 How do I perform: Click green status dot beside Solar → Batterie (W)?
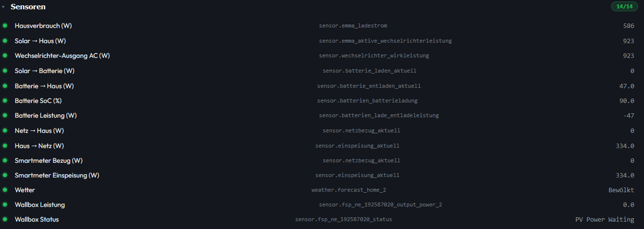pyautogui.click(x=5, y=71)
